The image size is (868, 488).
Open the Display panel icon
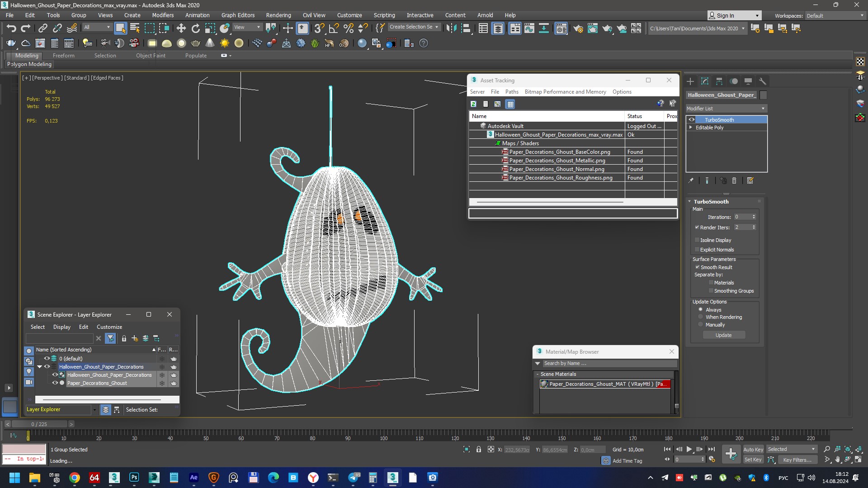[x=748, y=81]
